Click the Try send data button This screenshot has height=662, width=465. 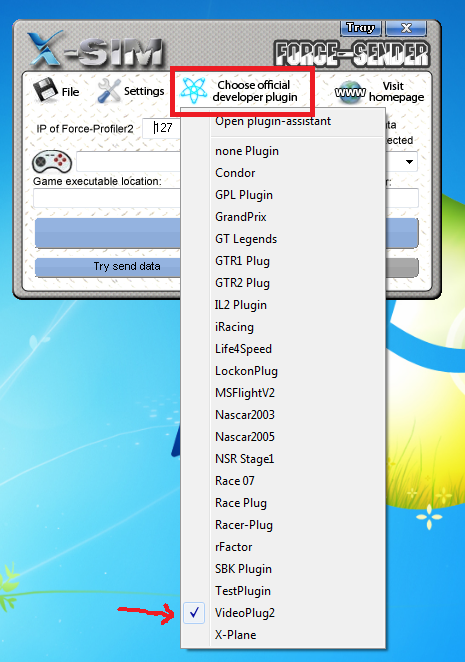point(109,266)
